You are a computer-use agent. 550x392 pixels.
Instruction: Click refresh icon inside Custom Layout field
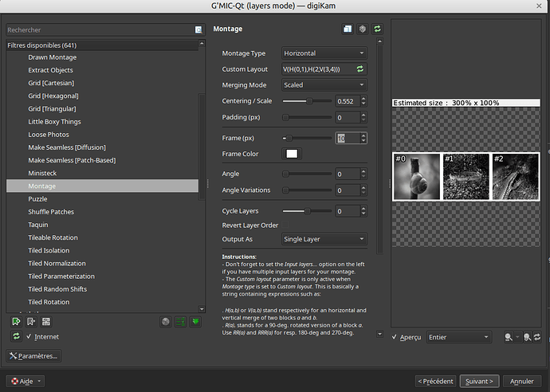coord(359,69)
